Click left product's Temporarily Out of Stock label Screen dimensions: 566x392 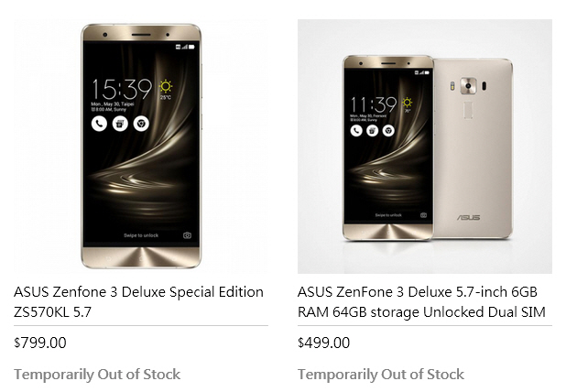97,375
